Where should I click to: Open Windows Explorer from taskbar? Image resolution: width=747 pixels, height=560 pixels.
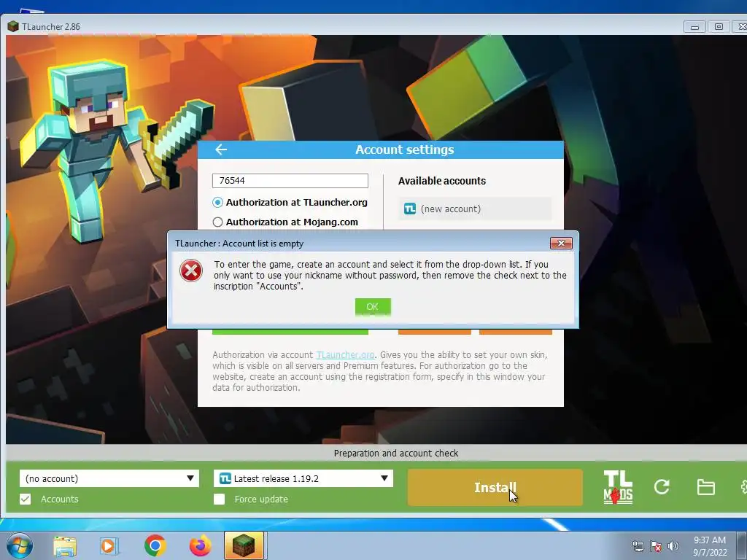point(64,545)
